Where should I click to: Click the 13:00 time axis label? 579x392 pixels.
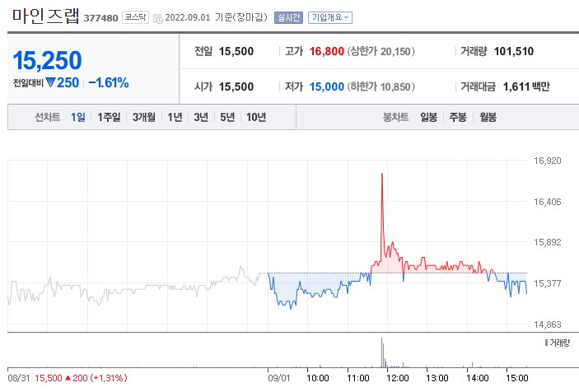point(437,378)
